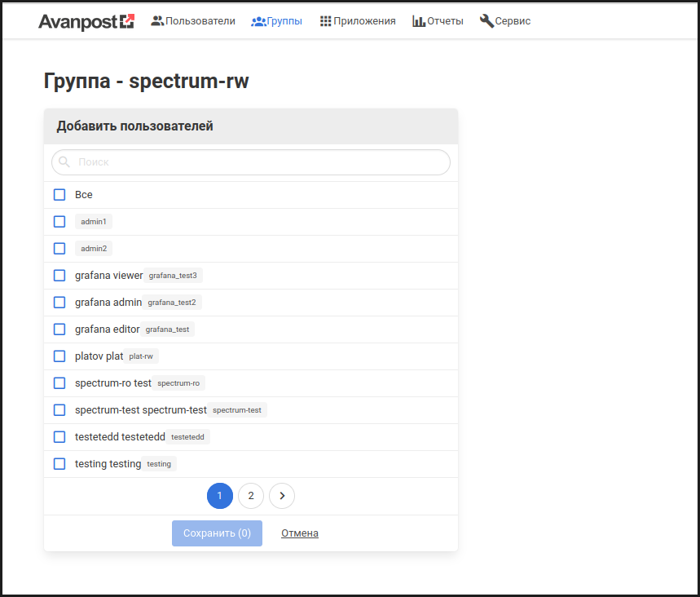Viewport: 700px width, 597px height.
Task: Focus the Поиск search field
Action: tap(261, 162)
